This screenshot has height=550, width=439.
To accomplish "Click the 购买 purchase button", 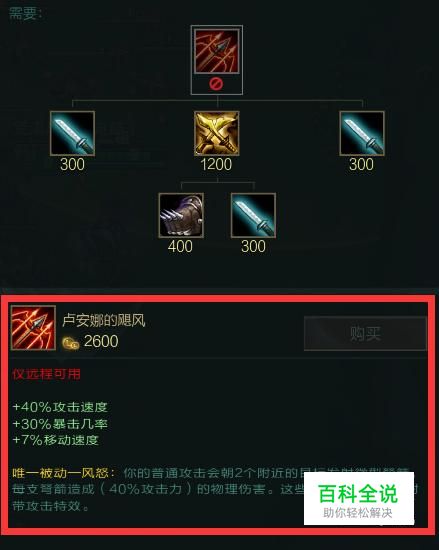I will (365, 333).
